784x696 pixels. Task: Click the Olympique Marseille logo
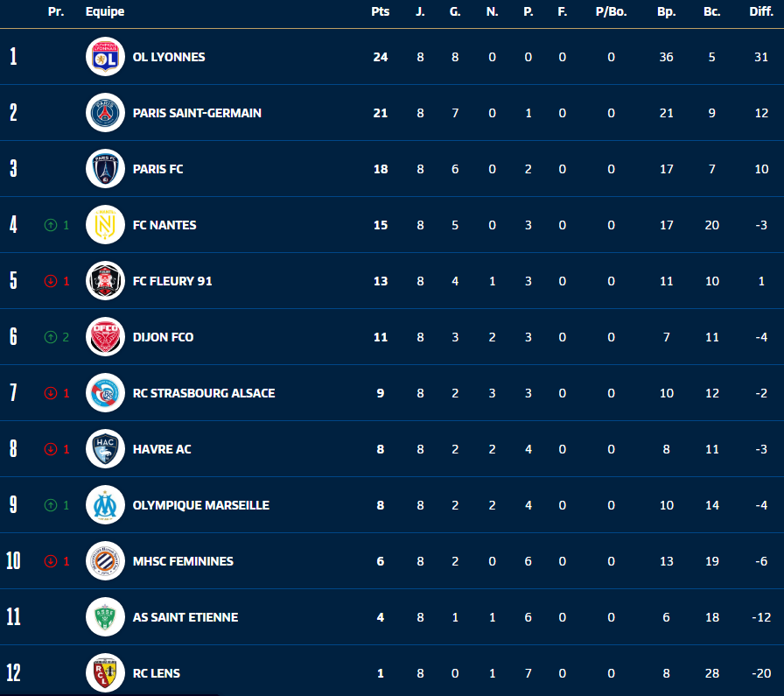point(105,505)
